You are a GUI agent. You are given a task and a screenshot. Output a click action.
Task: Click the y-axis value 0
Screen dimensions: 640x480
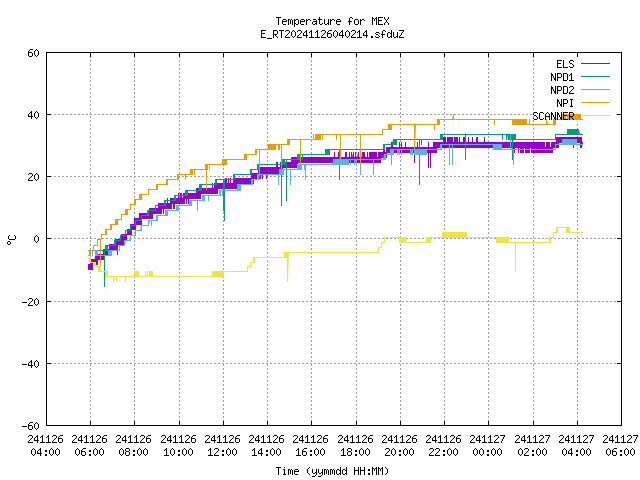tap(36, 239)
